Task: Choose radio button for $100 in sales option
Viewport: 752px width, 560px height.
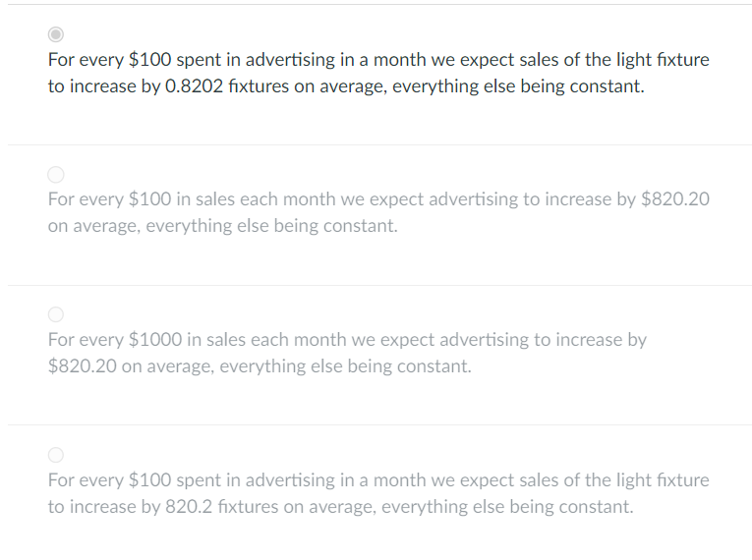Action: tap(56, 175)
